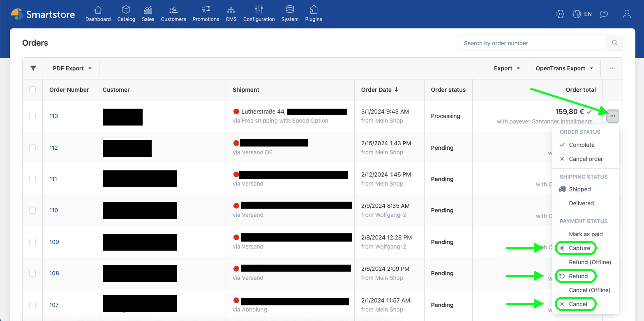644x321 pixels.
Task: Open the CMS sitemap icon
Action: point(231,10)
